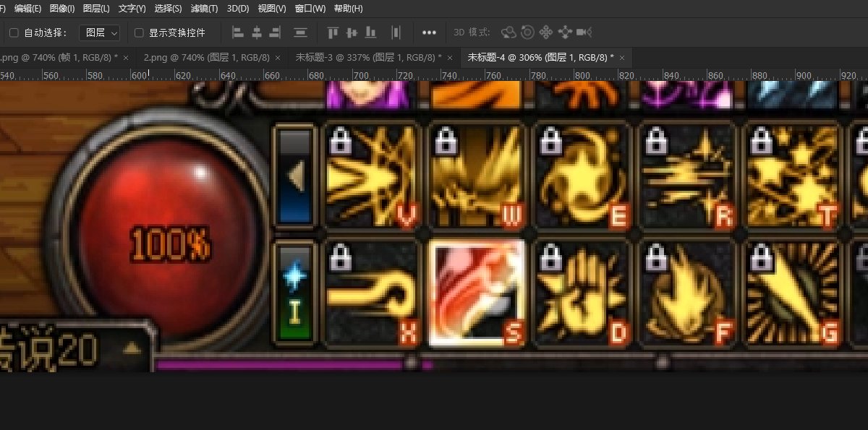Screen dimensions: 868x430
Task: Open more align options (three dots)
Action: [x=429, y=33]
